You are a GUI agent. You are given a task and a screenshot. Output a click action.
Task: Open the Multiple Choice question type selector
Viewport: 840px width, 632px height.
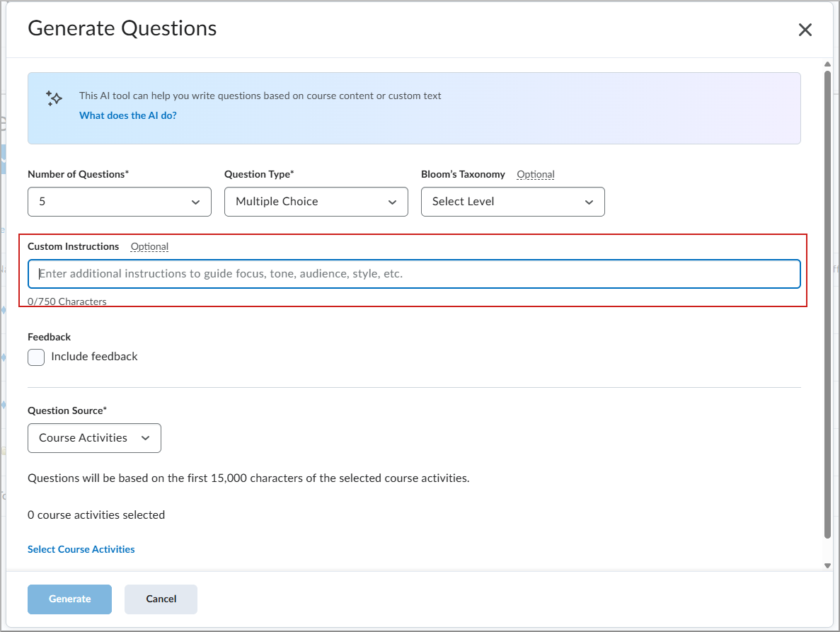(x=316, y=202)
